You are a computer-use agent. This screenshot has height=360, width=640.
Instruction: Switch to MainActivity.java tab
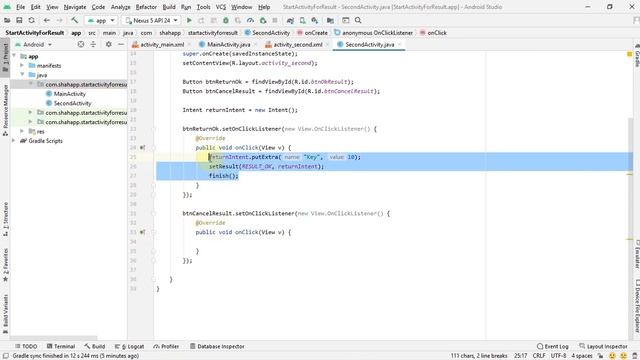(x=229, y=44)
